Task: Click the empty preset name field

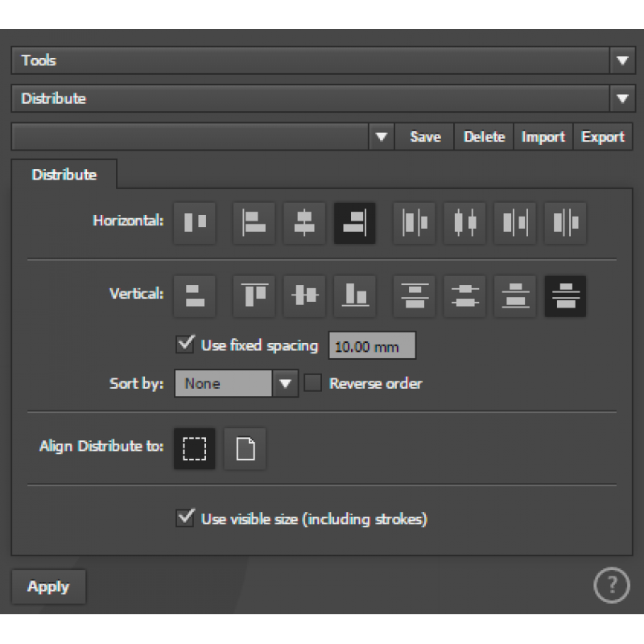Action: pos(190,136)
